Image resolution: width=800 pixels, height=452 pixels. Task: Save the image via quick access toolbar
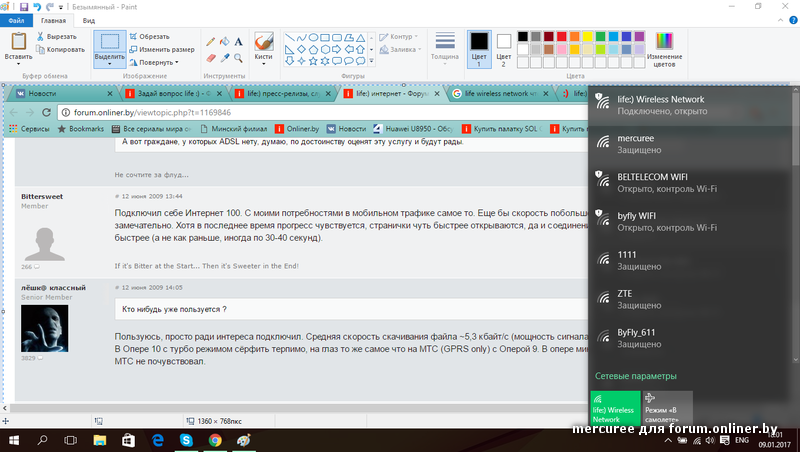point(23,7)
